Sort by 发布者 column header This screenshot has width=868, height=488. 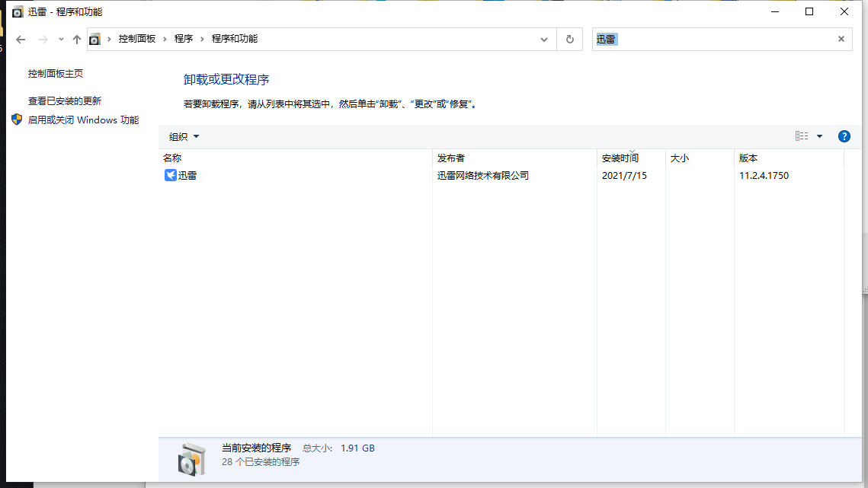coord(450,158)
